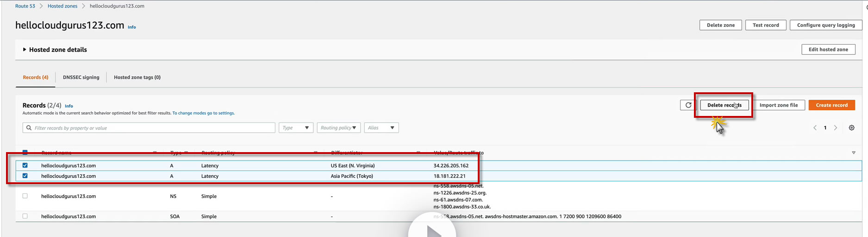
Task: Click 'To change modes go to settings' link
Action: (204, 113)
